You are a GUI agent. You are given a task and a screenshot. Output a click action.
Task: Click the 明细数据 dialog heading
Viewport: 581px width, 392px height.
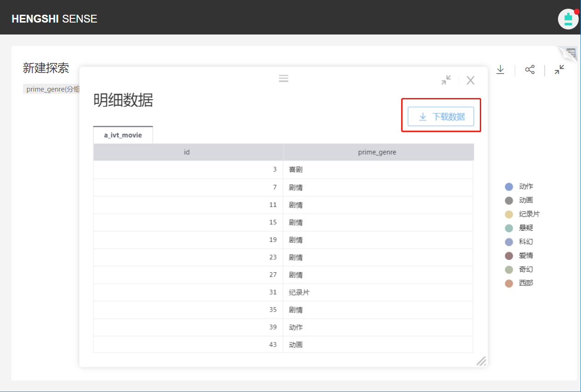point(123,100)
